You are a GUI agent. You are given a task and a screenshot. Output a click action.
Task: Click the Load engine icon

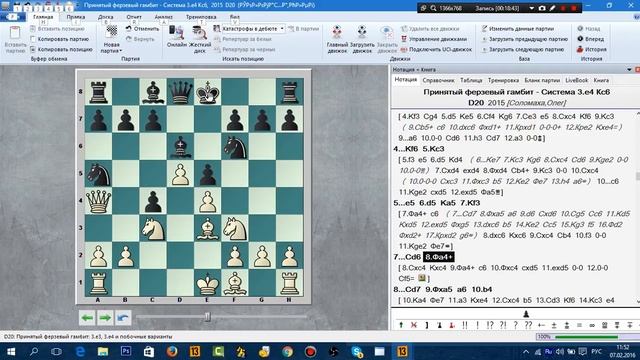click(x=362, y=33)
